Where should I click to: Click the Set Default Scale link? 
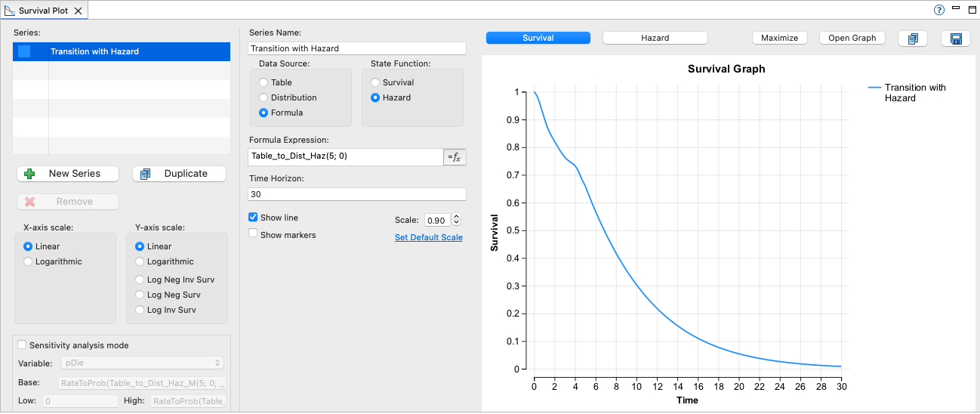click(428, 237)
